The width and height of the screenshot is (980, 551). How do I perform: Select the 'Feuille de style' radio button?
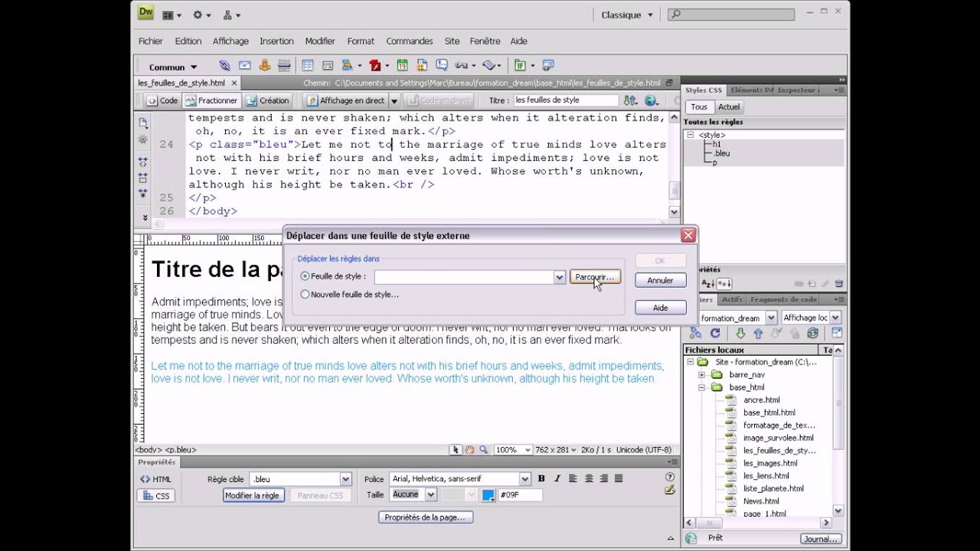[305, 276]
